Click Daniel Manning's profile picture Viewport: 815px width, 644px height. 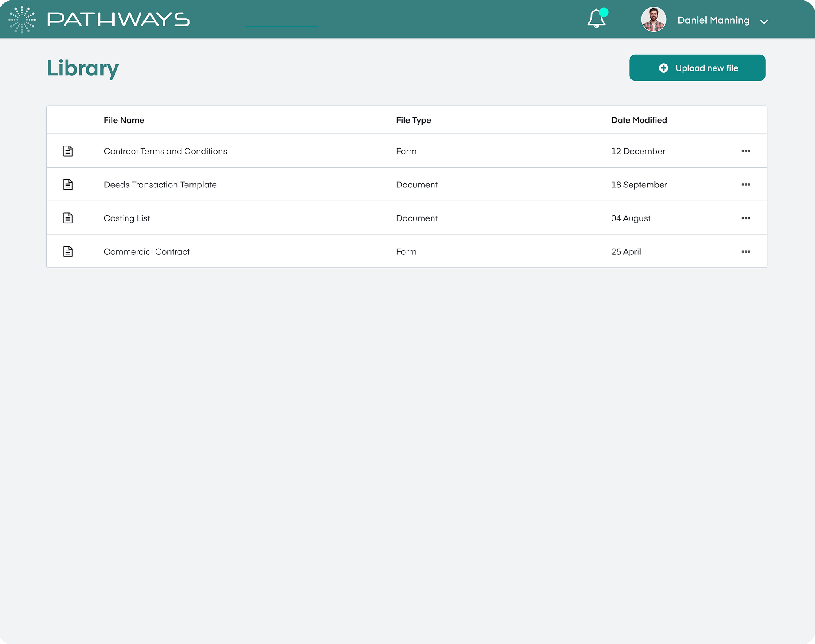pyautogui.click(x=654, y=19)
